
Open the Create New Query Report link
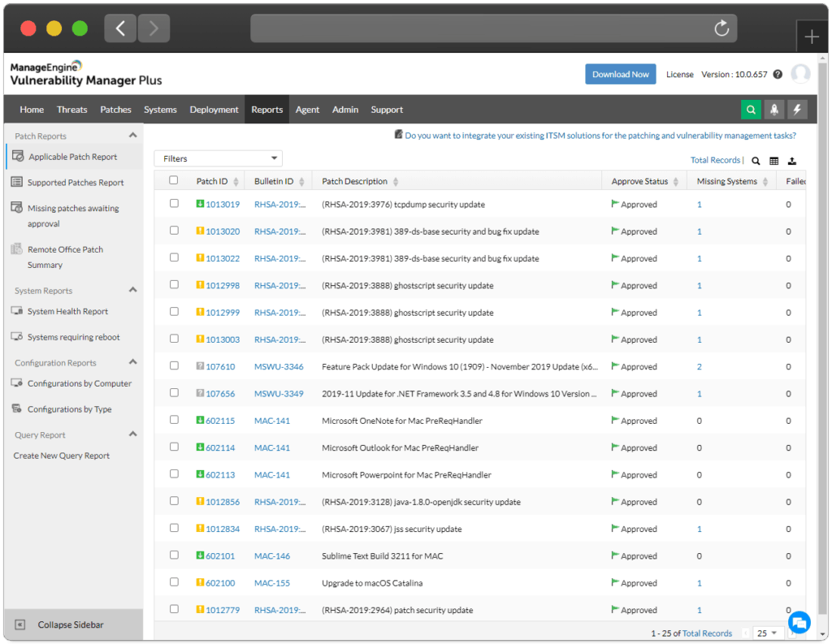coord(62,456)
